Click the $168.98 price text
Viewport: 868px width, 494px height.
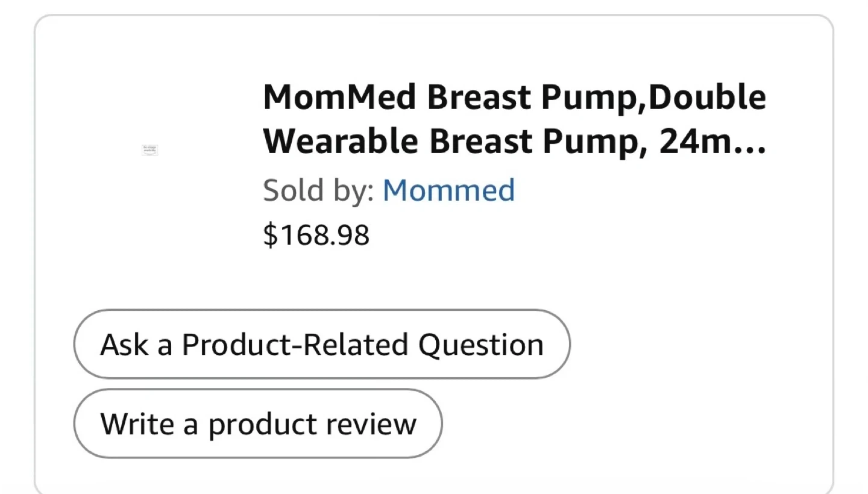point(316,235)
